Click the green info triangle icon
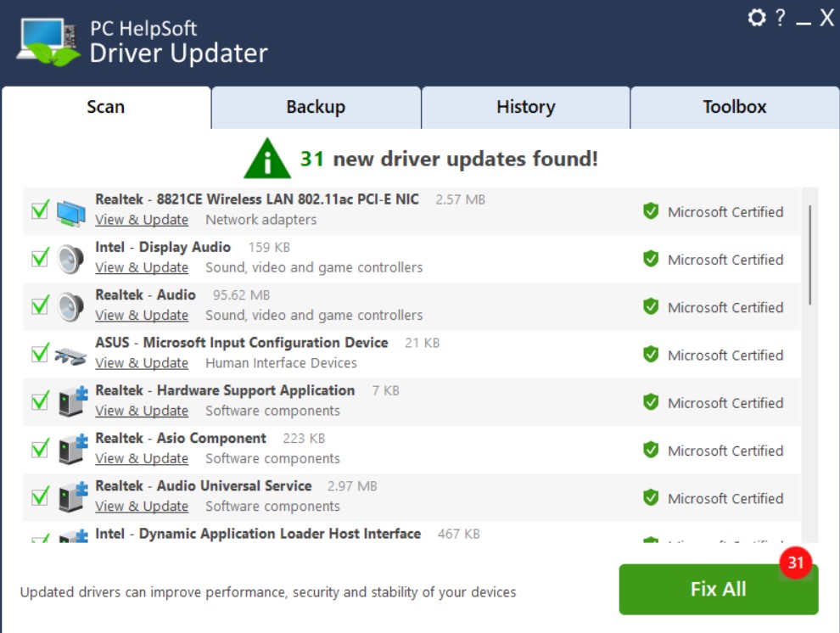Viewport: 840px width, 633px height. [x=267, y=159]
